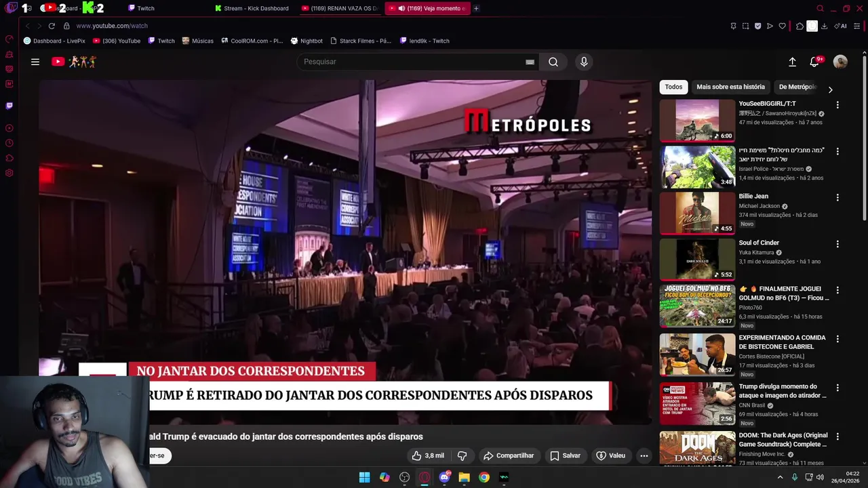
Task: Show next filter chips with right chevron
Action: click(x=830, y=89)
